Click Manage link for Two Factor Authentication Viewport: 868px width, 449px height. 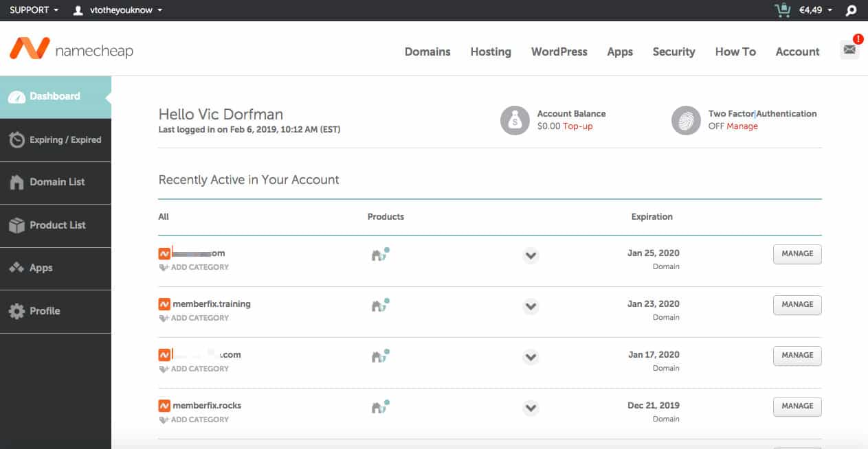click(x=742, y=126)
